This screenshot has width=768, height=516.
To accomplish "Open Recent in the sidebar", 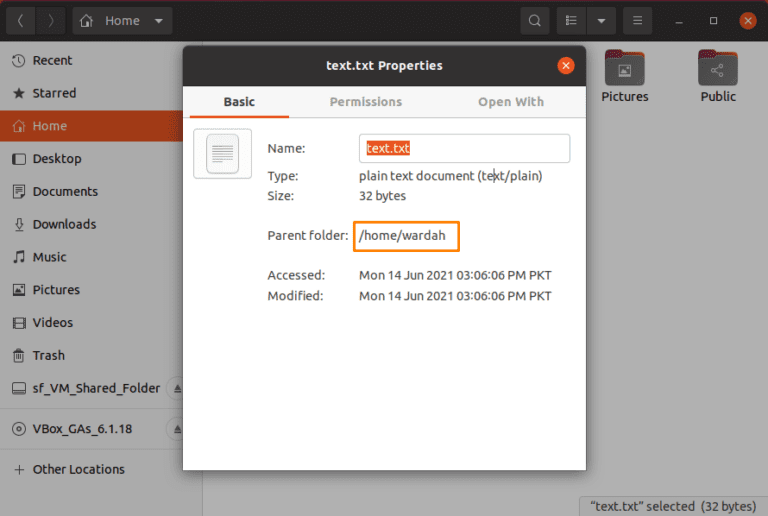I will coord(91,61).
